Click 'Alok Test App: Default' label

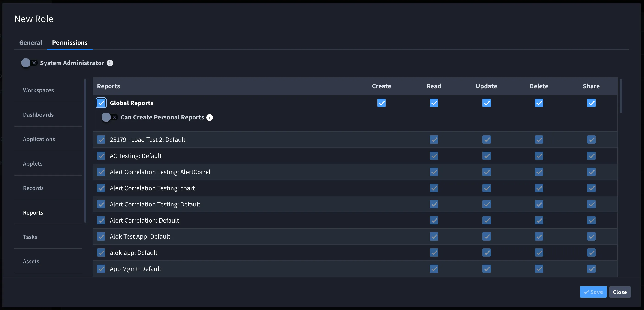(x=140, y=237)
